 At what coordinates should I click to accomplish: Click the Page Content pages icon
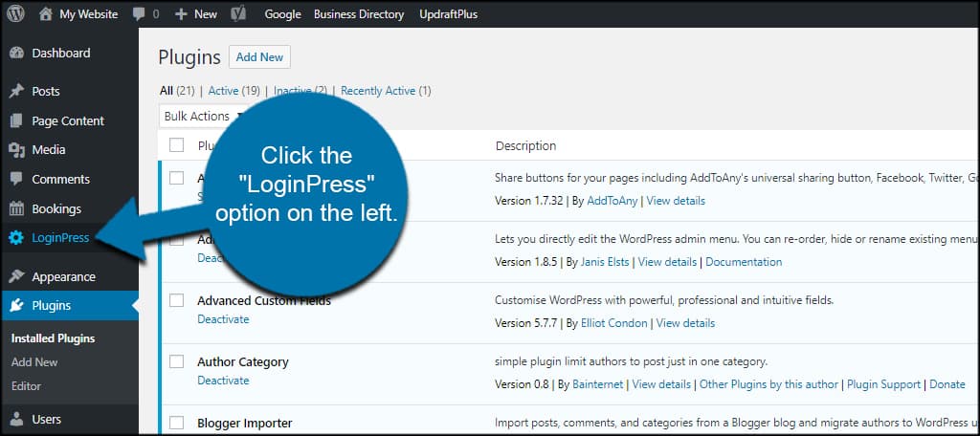click(x=17, y=121)
